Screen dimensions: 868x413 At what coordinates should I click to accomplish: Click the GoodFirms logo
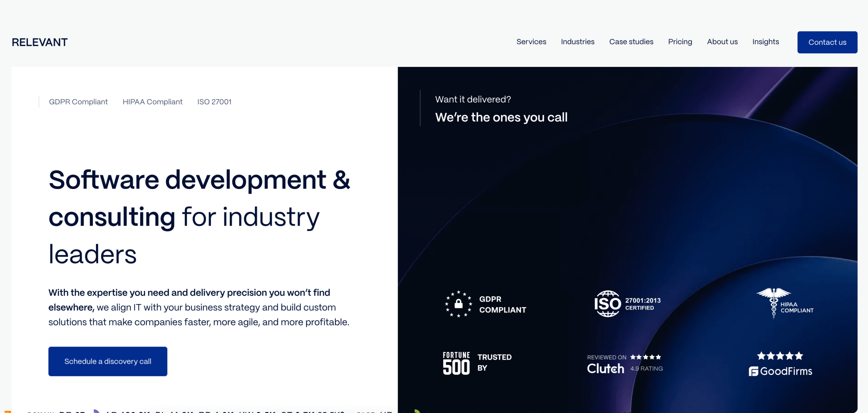pyautogui.click(x=781, y=371)
